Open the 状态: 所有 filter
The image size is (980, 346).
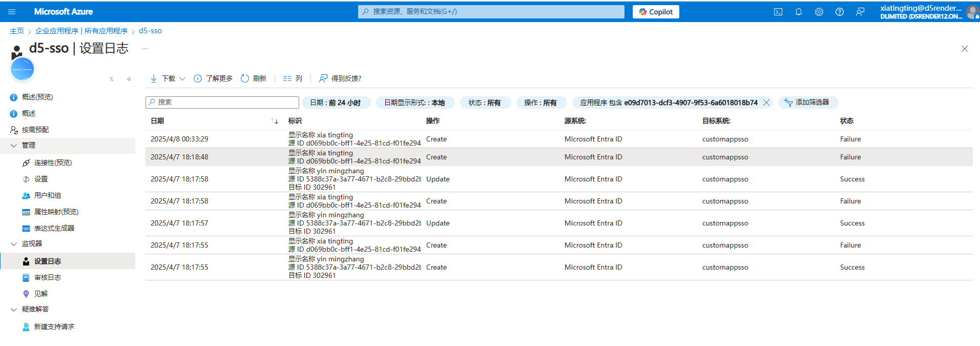pyautogui.click(x=485, y=103)
